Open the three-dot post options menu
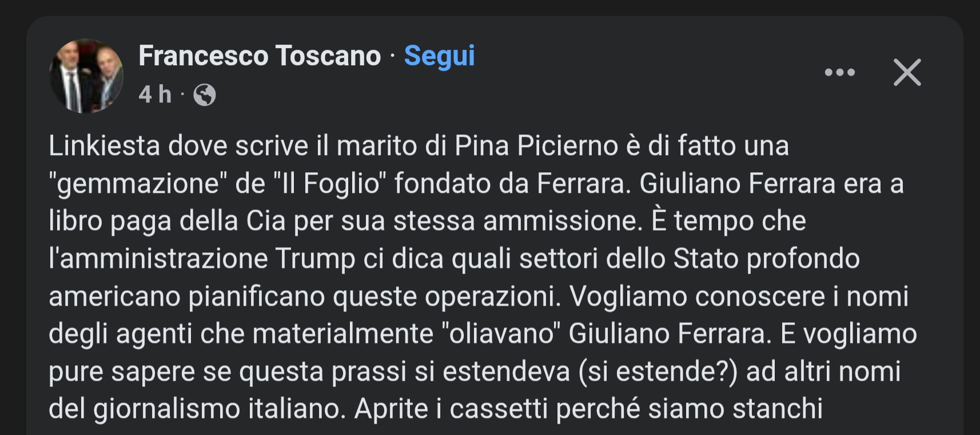 839,73
